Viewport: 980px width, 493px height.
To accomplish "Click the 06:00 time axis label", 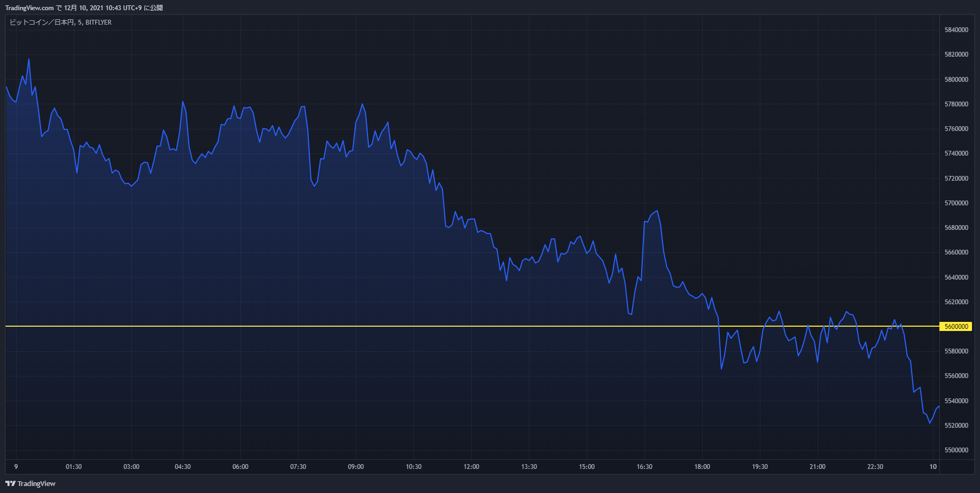I will 240,467.
